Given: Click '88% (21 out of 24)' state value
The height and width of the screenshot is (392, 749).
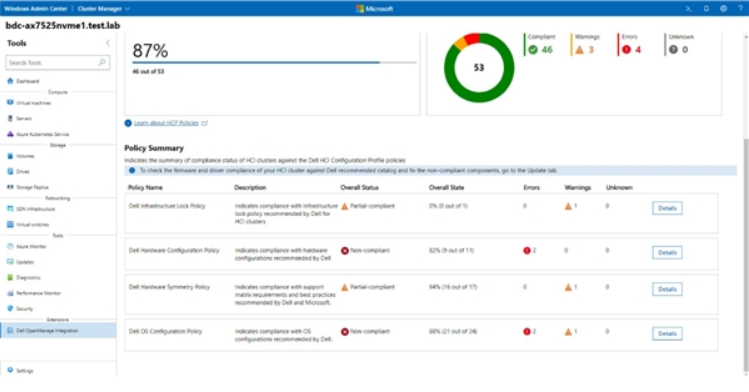Looking at the screenshot, I should 453,331.
